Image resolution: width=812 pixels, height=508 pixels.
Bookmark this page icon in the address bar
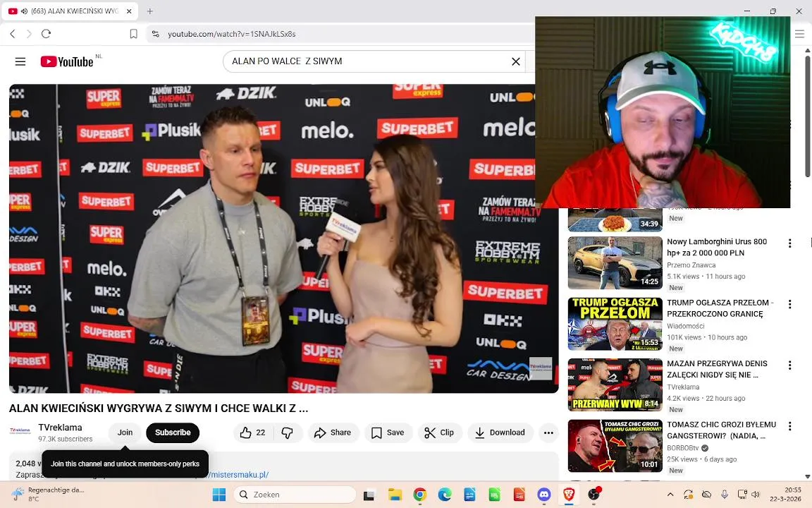133,34
